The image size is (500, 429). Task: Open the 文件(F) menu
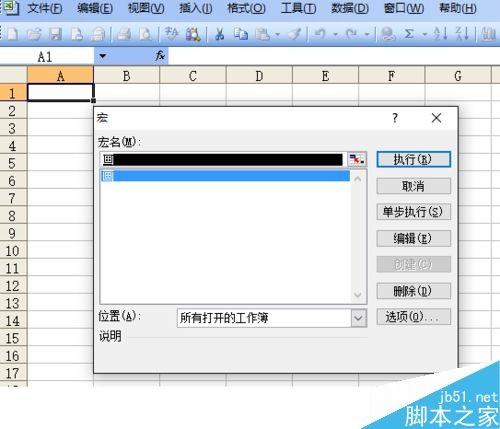coord(45,8)
